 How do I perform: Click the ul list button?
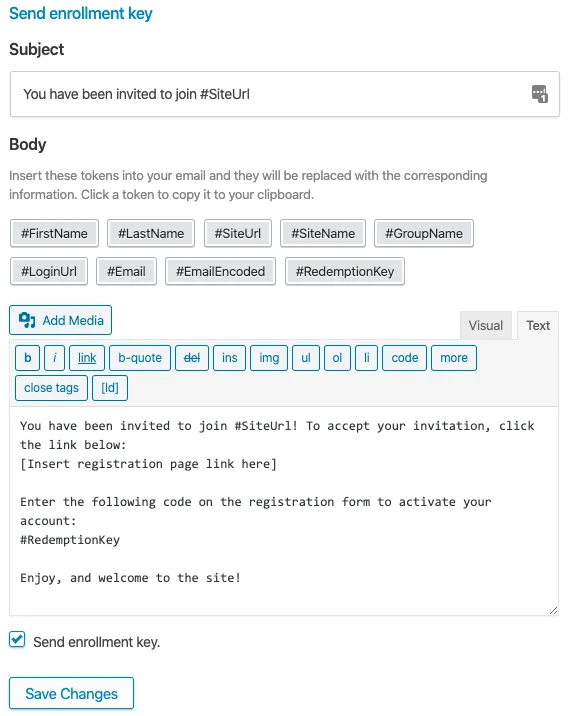[x=306, y=358]
